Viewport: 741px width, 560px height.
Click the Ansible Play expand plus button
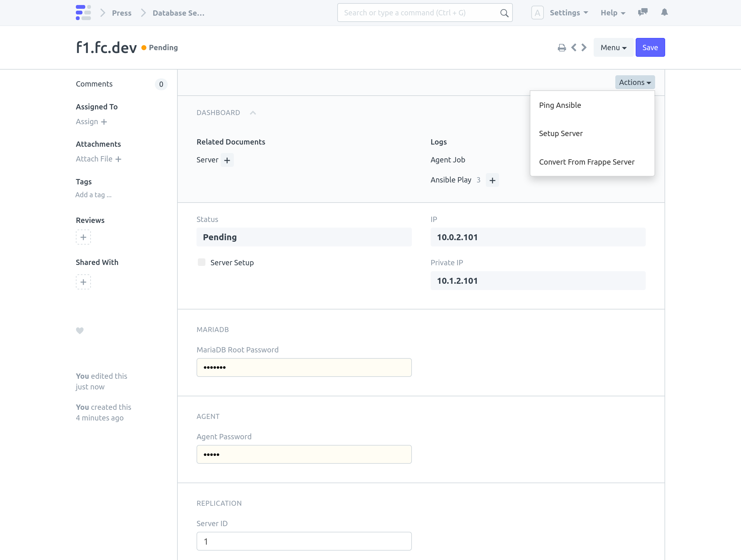(x=492, y=180)
